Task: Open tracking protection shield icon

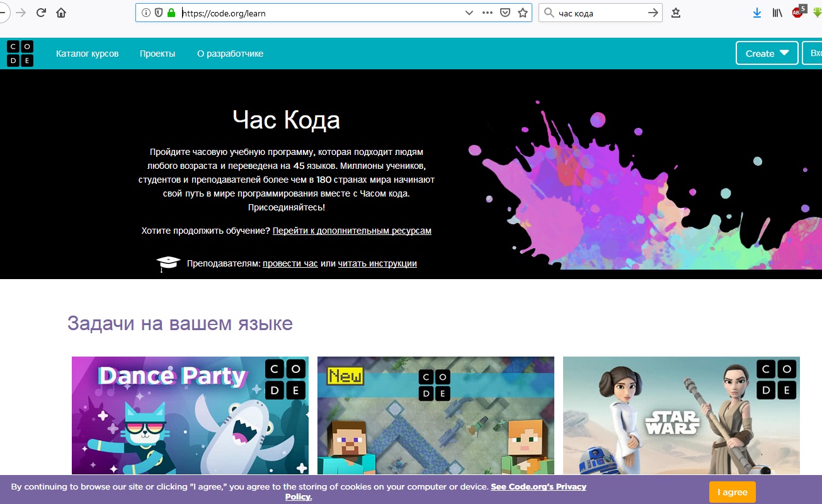Action: (159, 13)
